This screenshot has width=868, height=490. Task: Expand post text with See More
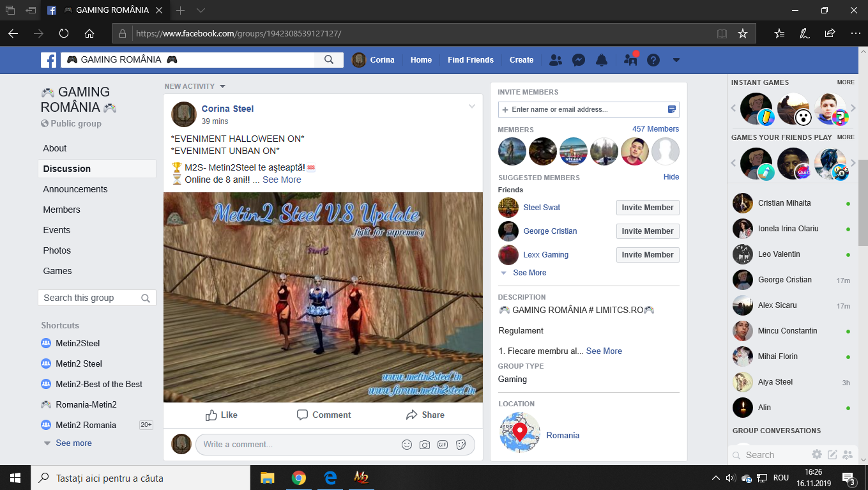tap(282, 180)
